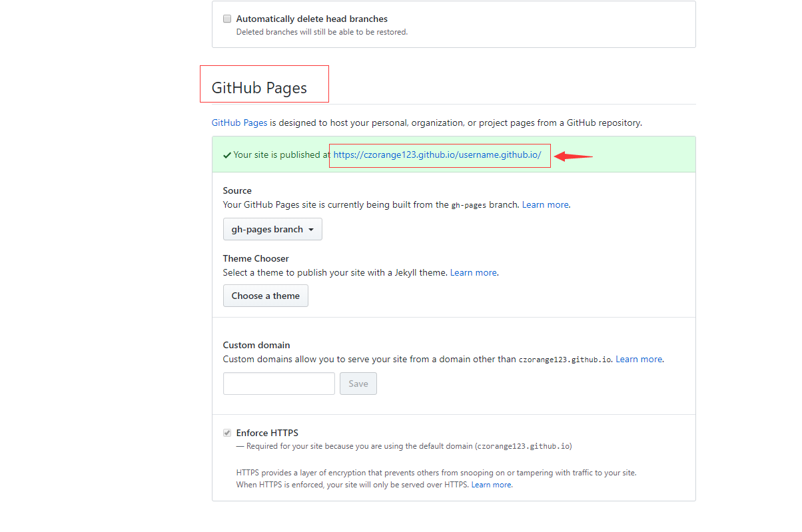The width and height of the screenshot is (802, 532).
Task: Open the gh-pages branch source dropdown
Action: tap(272, 229)
